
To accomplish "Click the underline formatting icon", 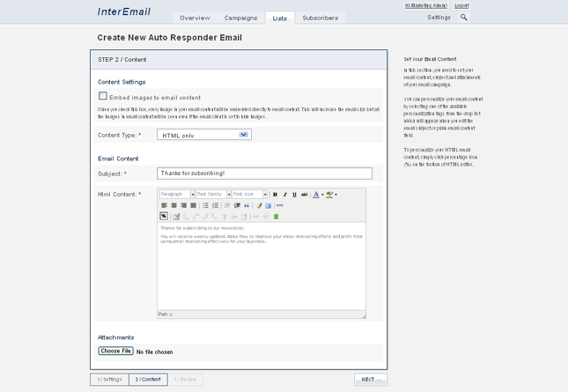I will (294, 195).
